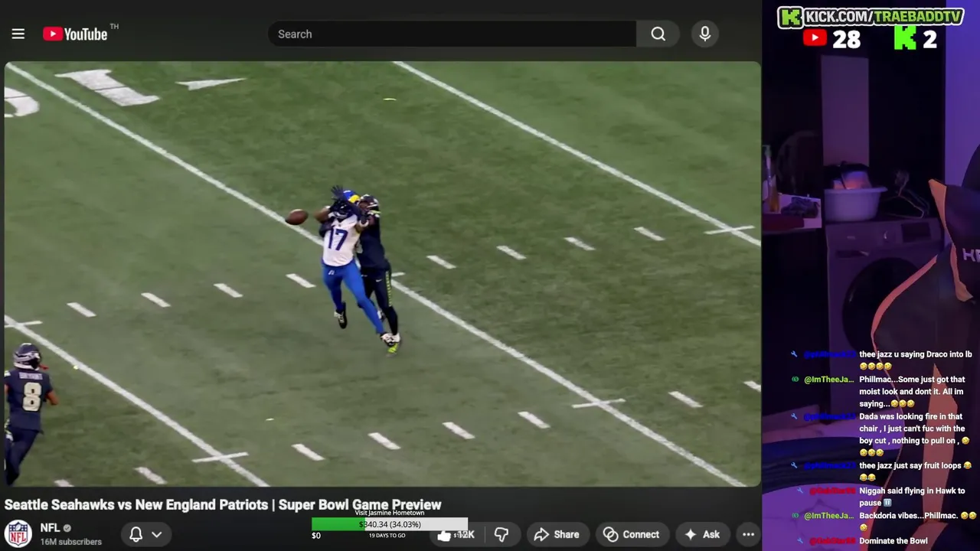The width and height of the screenshot is (980, 551).
Task: Open more actions three-dot menu
Action: coord(748,534)
